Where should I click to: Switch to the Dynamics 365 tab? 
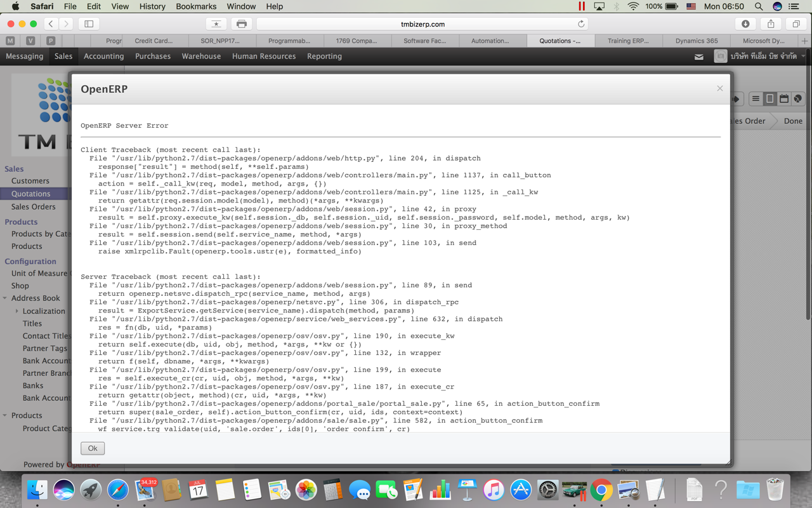pos(696,39)
